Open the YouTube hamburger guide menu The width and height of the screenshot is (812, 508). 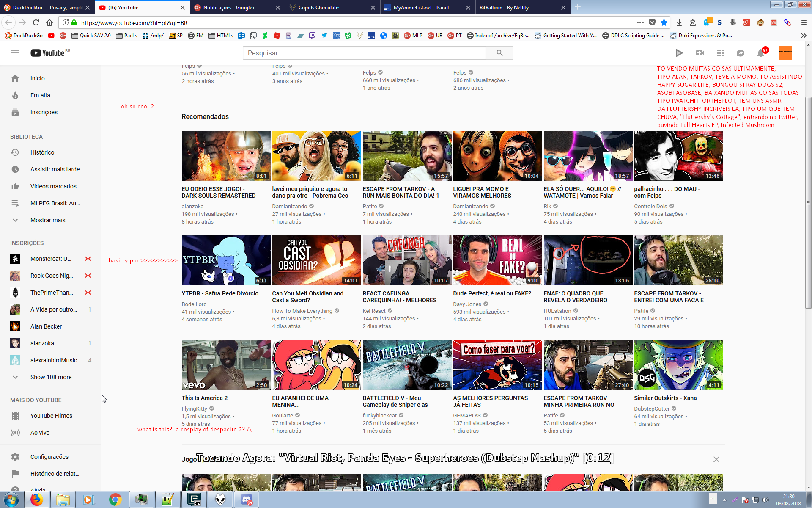15,53
